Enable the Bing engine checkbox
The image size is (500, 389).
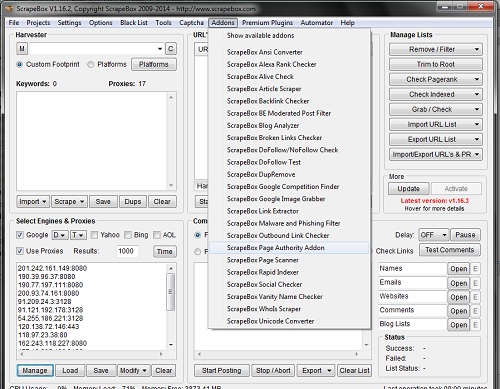[x=128, y=235]
